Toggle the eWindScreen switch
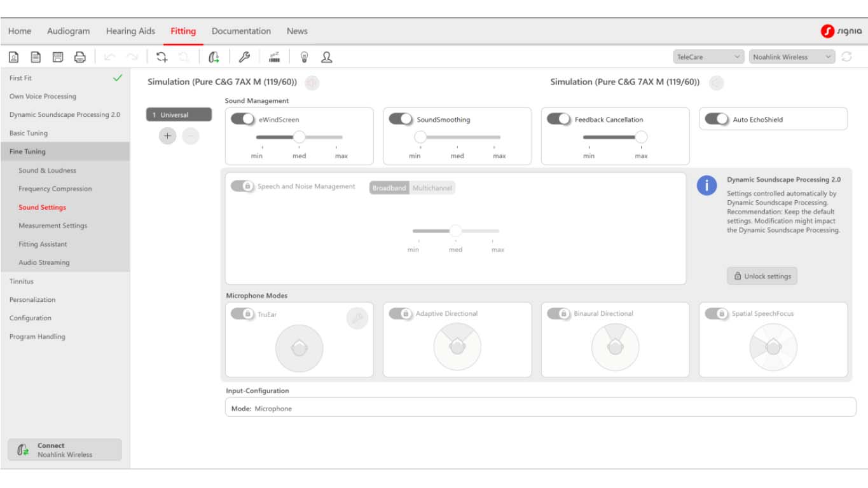This screenshot has width=868, height=488. pos(243,119)
